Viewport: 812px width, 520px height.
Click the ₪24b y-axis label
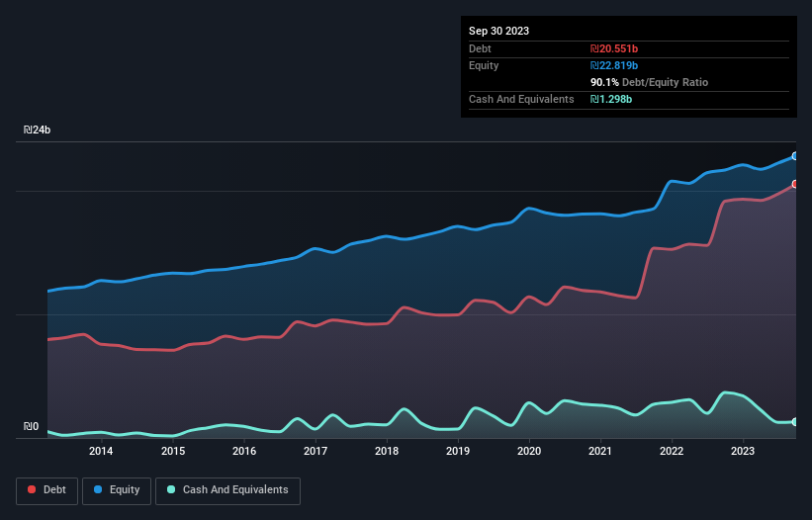pos(37,130)
